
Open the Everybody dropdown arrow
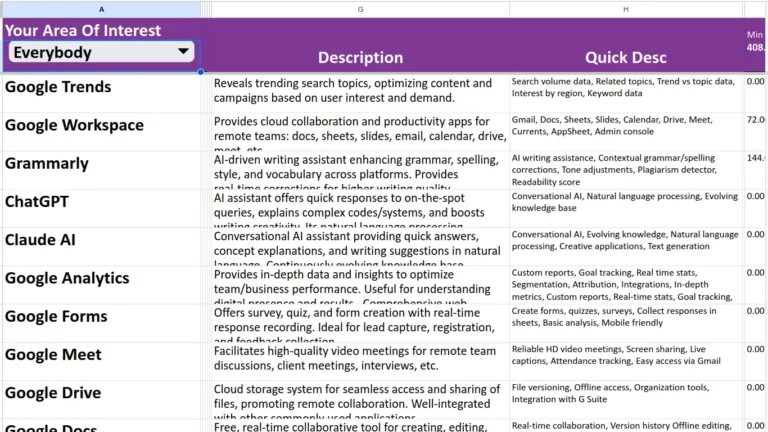[x=183, y=51]
